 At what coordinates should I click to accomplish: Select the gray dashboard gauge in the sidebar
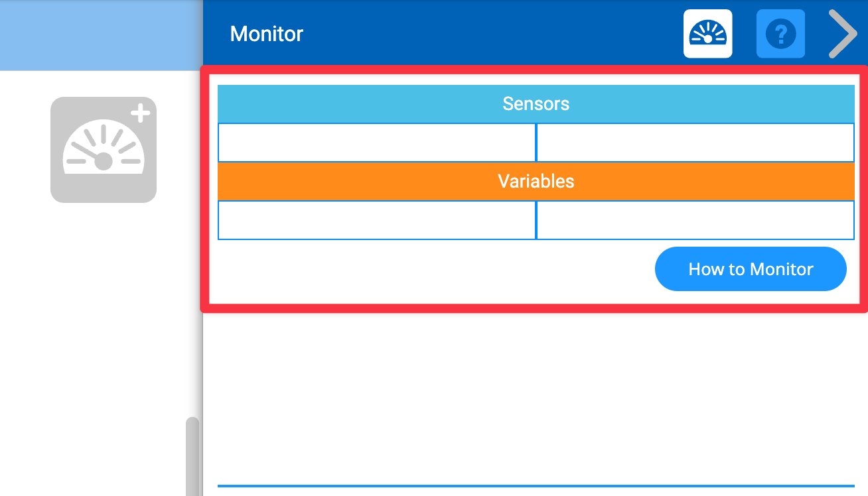(x=103, y=149)
